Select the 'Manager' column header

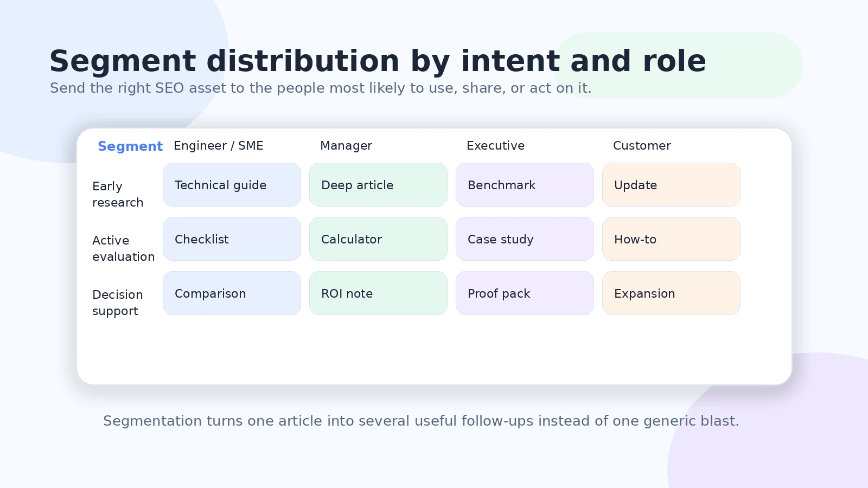(346, 146)
